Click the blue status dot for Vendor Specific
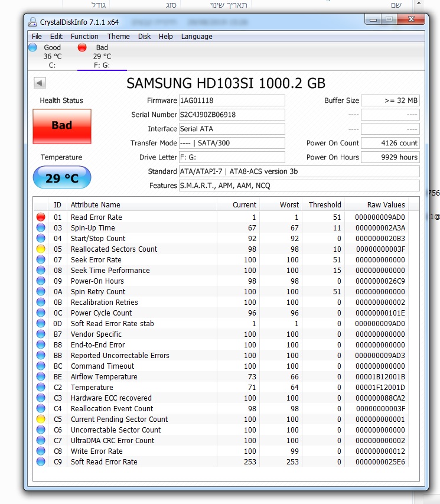This screenshot has width=440, height=504. pyautogui.click(x=41, y=334)
